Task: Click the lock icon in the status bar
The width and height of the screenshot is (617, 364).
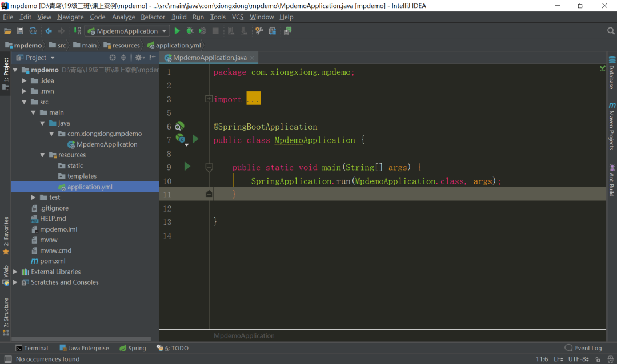Action: tap(598, 359)
